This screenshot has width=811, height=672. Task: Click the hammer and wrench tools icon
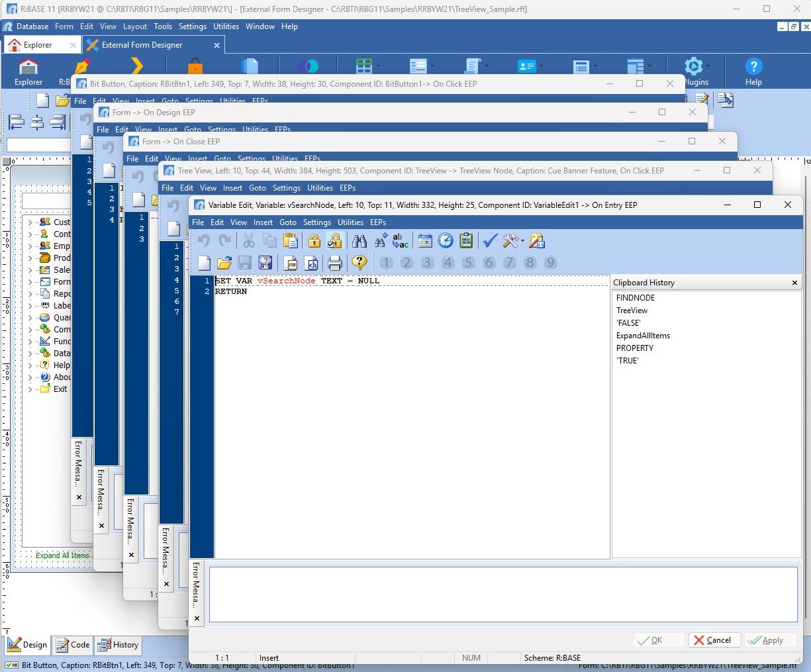[x=510, y=241]
